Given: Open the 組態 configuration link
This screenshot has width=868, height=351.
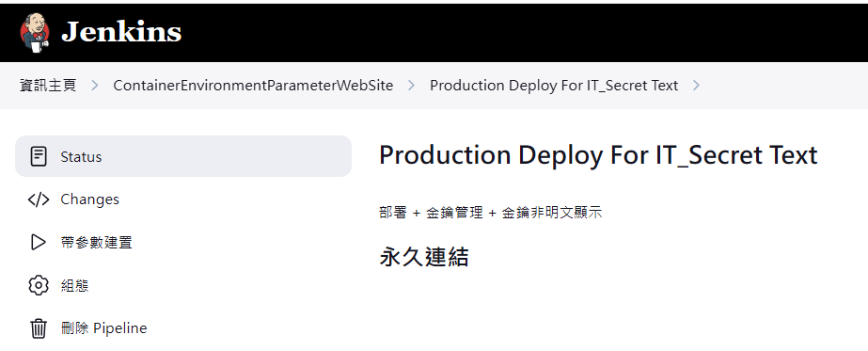Looking at the screenshot, I should click(74, 286).
